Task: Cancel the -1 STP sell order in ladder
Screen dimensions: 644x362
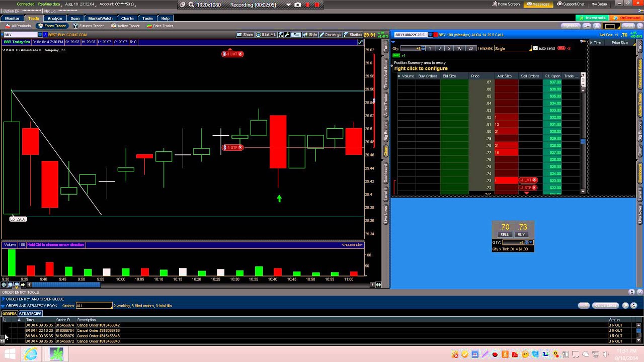Action: 535,188
